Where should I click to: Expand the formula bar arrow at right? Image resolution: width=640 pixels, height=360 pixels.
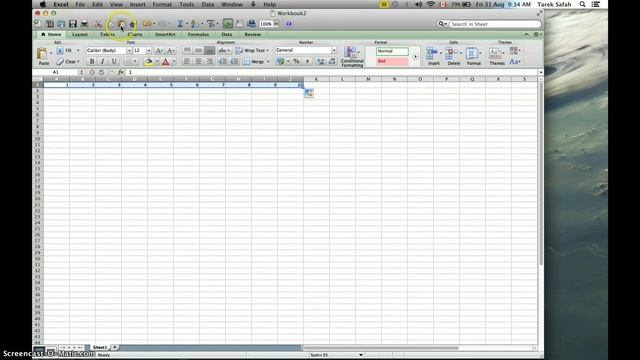pos(541,72)
